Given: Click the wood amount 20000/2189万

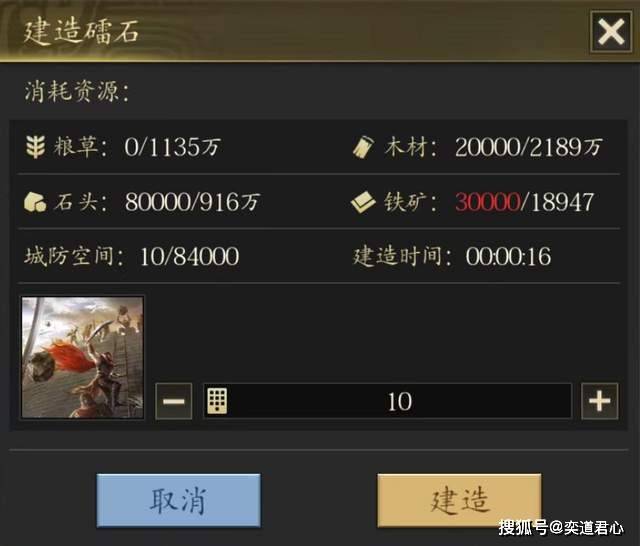Looking at the screenshot, I should click(529, 147).
